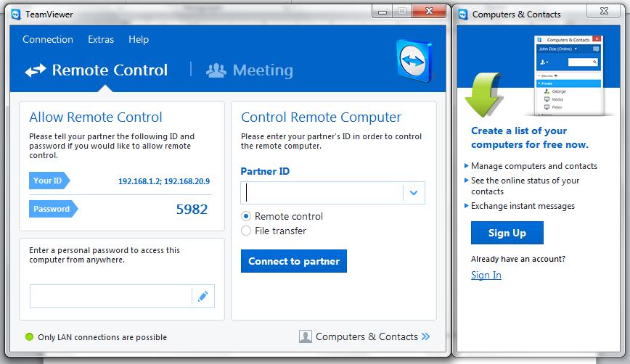The height and width of the screenshot is (364, 630).
Task: Click the 'Allow Remote Control' heading
Action: (x=96, y=117)
